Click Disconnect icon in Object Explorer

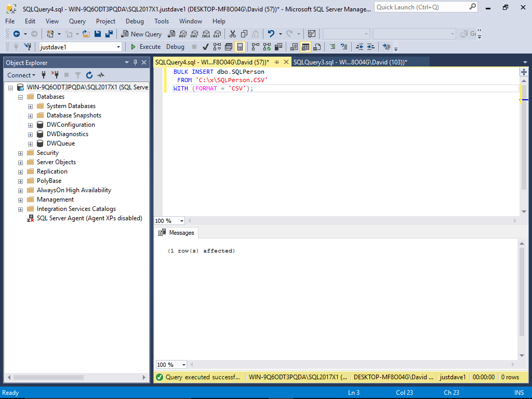coord(55,75)
